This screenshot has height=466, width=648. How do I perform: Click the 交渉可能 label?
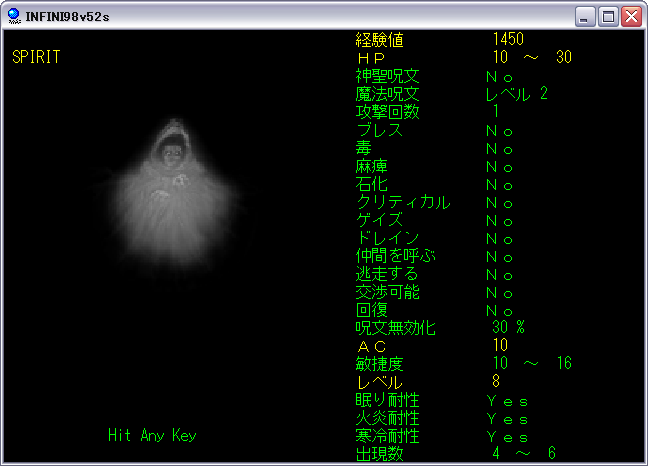point(387,292)
